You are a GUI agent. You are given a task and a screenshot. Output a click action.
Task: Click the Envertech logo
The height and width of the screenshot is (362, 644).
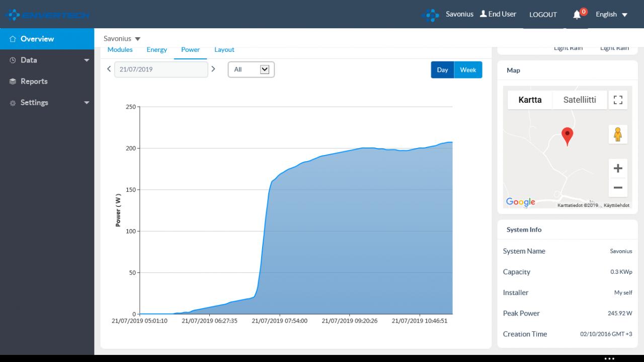[47, 15]
